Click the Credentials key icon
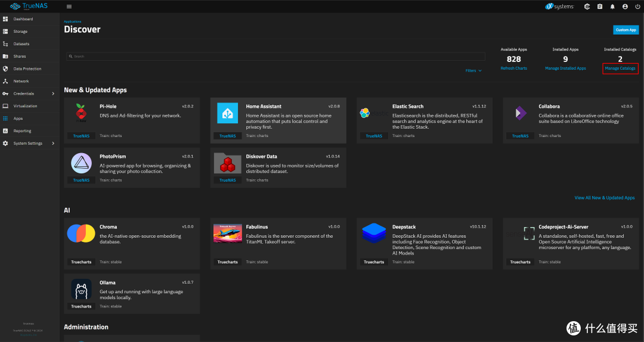The width and height of the screenshot is (644, 342). click(x=5, y=94)
